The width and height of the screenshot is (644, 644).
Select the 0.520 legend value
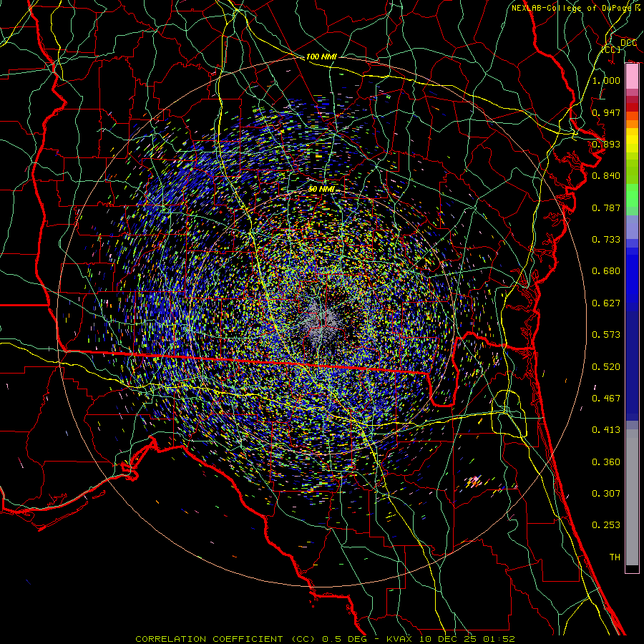pyautogui.click(x=606, y=367)
